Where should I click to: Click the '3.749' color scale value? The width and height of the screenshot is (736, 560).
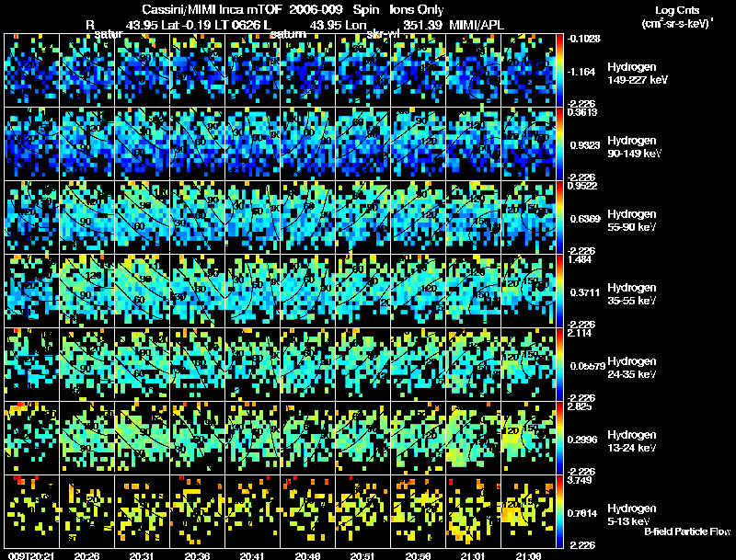click(580, 480)
